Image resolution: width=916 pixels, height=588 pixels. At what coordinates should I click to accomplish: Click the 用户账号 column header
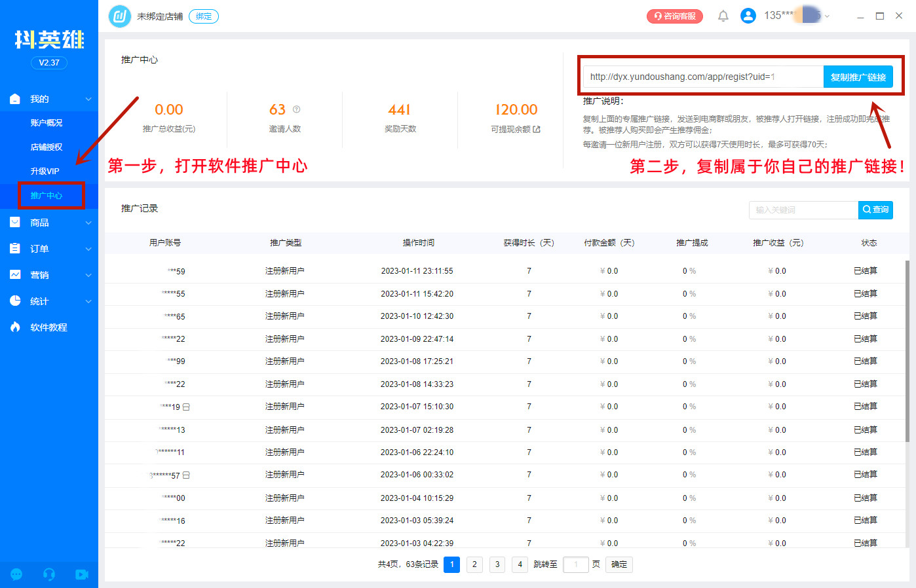click(165, 243)
